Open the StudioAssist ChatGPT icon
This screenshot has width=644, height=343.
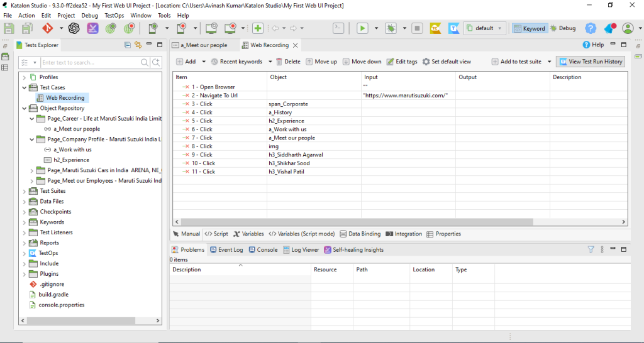(74, 28)
